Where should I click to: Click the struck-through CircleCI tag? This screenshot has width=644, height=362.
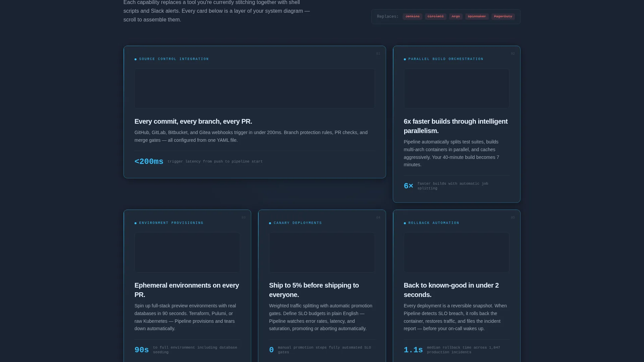pos(435,16)
